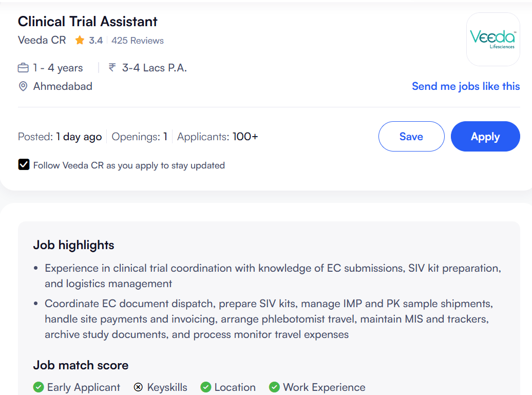
Task: Click the Location green check icon
Action: coord(205,387)
